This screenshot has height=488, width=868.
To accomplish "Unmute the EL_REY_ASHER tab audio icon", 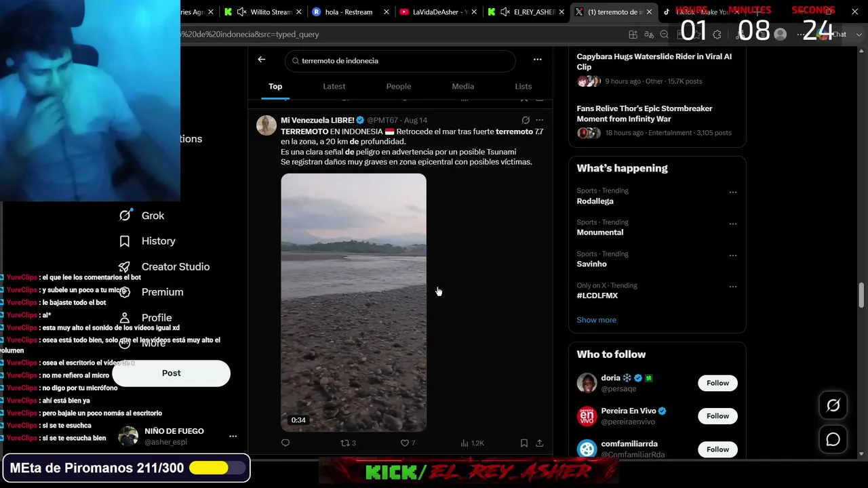I will click(x=505, y=12).
